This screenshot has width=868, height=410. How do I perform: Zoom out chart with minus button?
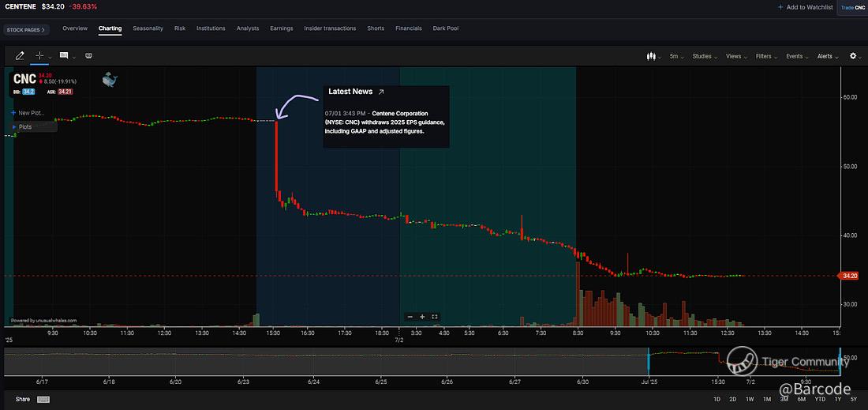[410, 317]
